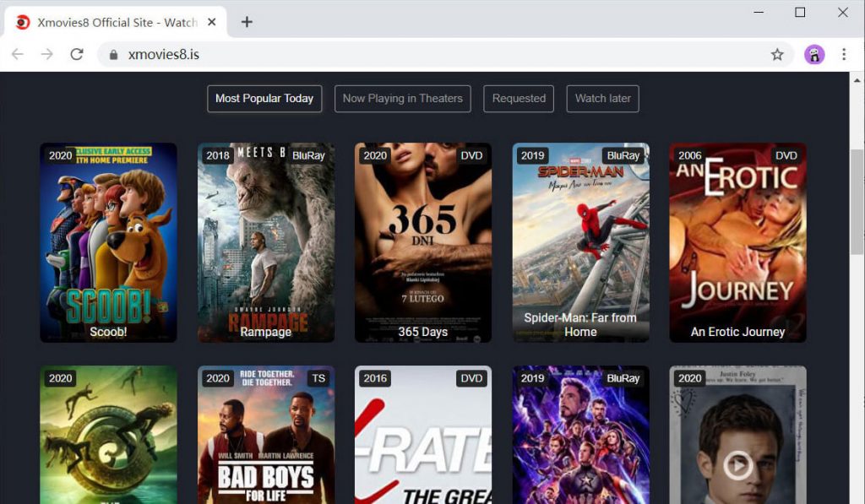
Task: Click the browser forward arrow
Action: coord(47,54)
